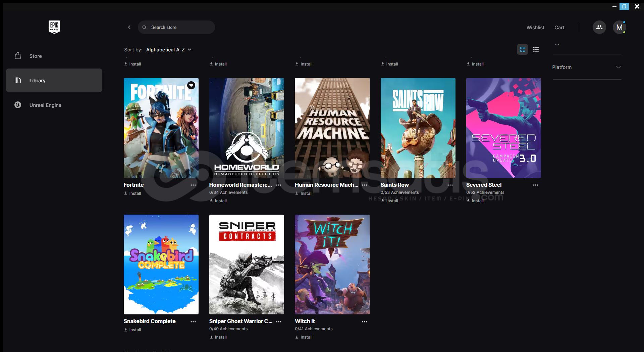The height and width of the screenshot is (352, 644).
Task: Open Human Resource Machine cover
Action: (332, 128)
